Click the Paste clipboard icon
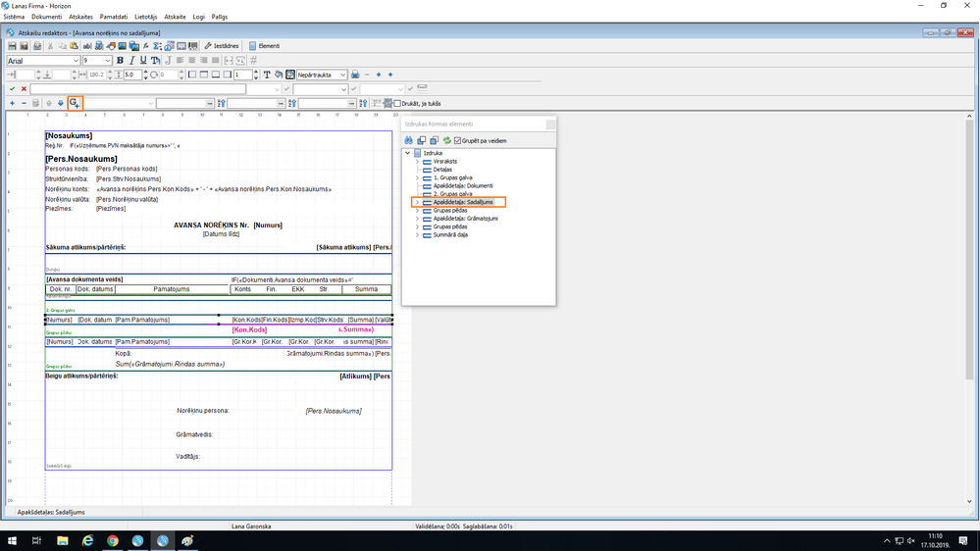This screenshot has width=980, height=551. tap(75, 46)
